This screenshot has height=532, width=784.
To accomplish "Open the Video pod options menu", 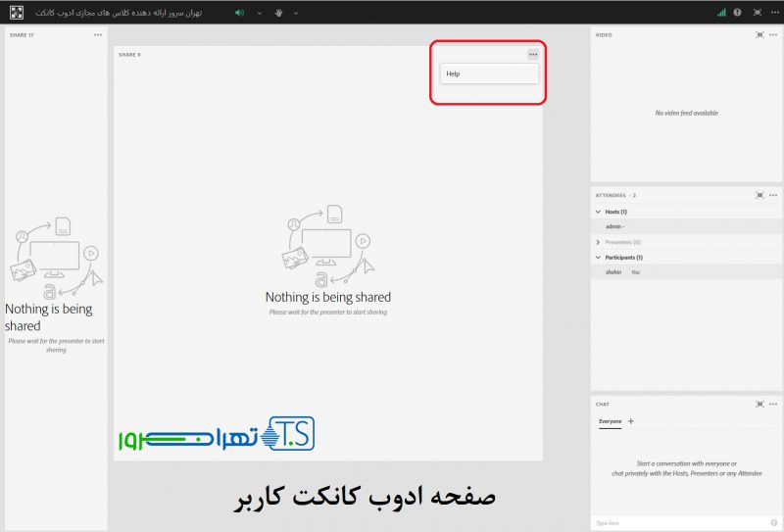I will pos(773,34).
